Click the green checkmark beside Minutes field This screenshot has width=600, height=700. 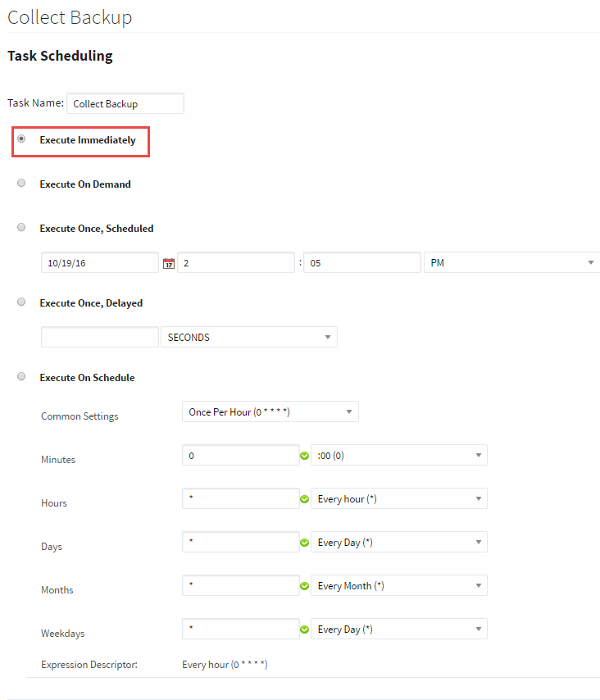(304, 456)
